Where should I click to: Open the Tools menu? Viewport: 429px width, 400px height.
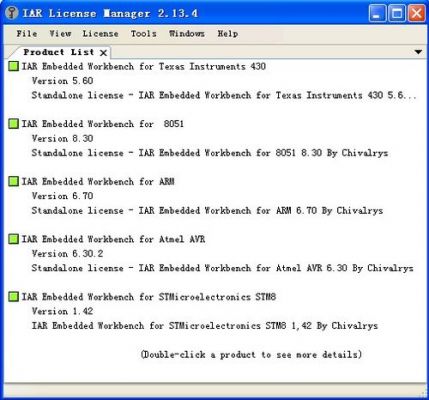[143, 34]
